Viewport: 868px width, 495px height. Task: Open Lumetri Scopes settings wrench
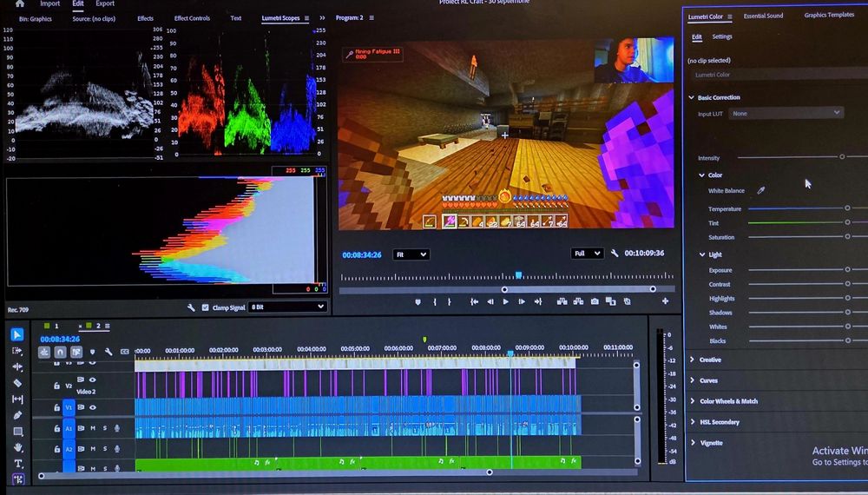[x=191, y=307]
